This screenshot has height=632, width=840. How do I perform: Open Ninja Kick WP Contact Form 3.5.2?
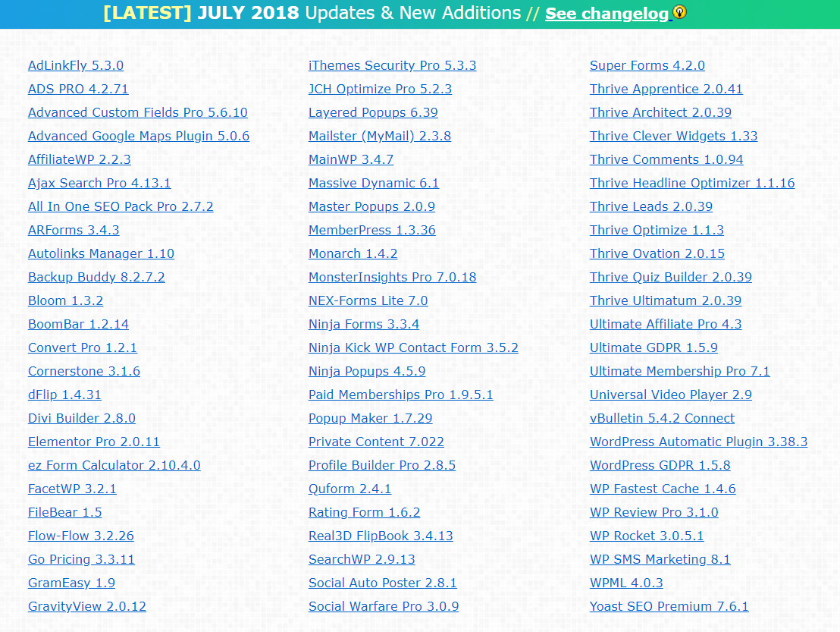click(413, 348)
